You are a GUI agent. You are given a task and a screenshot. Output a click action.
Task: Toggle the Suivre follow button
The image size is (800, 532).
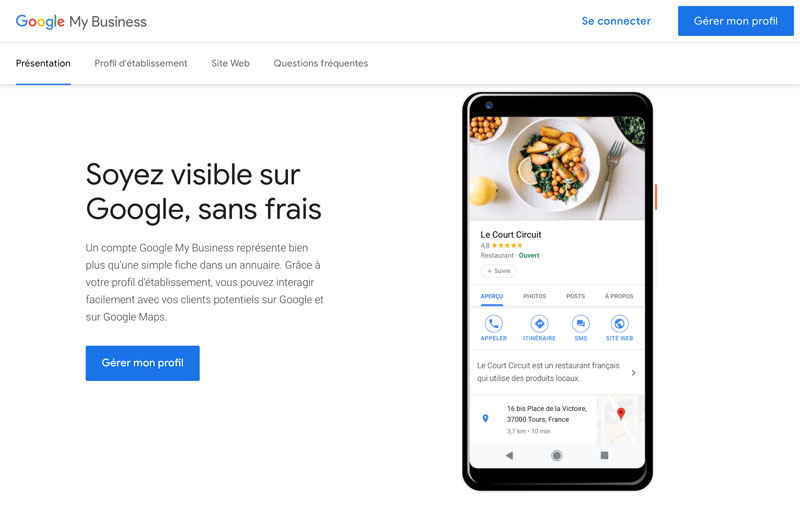pos(498,271)
